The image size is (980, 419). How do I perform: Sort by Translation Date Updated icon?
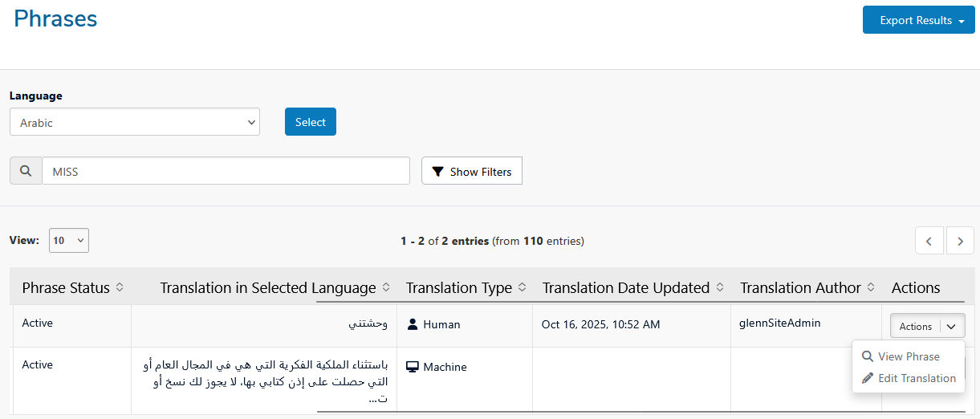[720, 287]
